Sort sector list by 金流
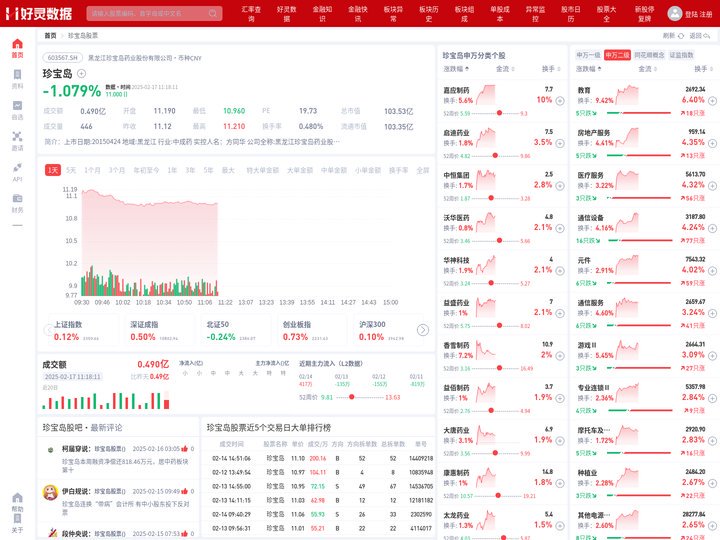Screen dimensions: 720x540 pos(647,69)
